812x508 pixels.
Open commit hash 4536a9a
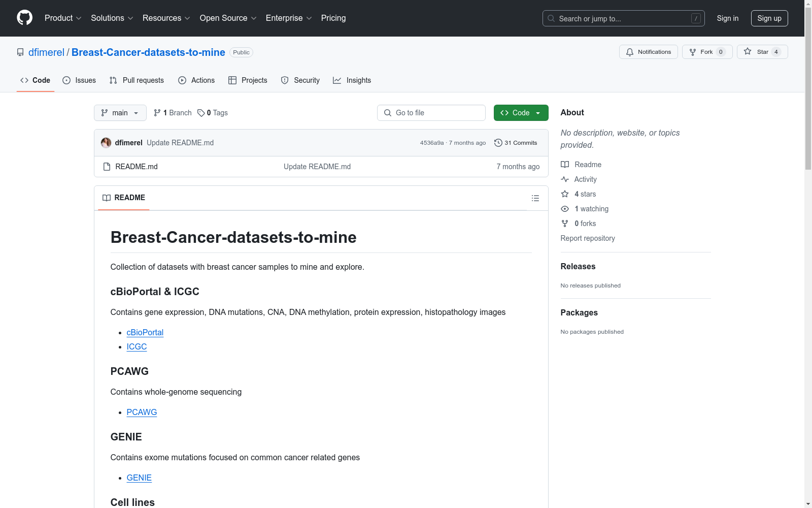tap(431, 143)
